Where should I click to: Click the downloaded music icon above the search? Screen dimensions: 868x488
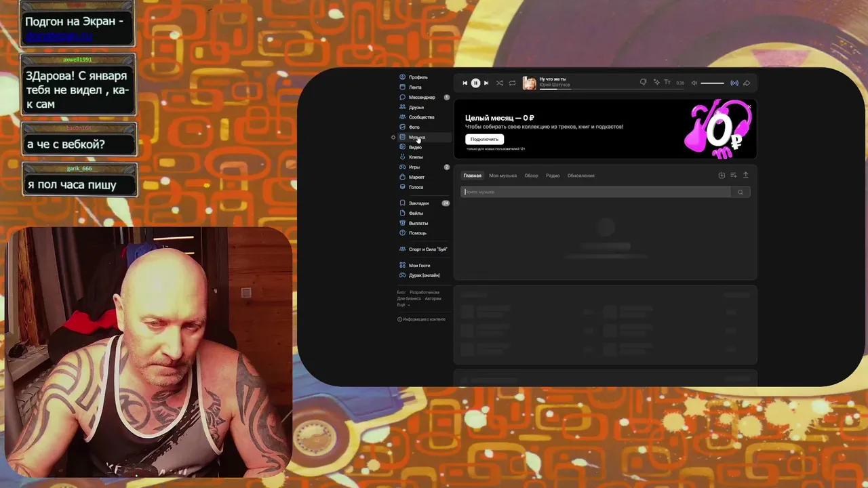click(722, 175)
